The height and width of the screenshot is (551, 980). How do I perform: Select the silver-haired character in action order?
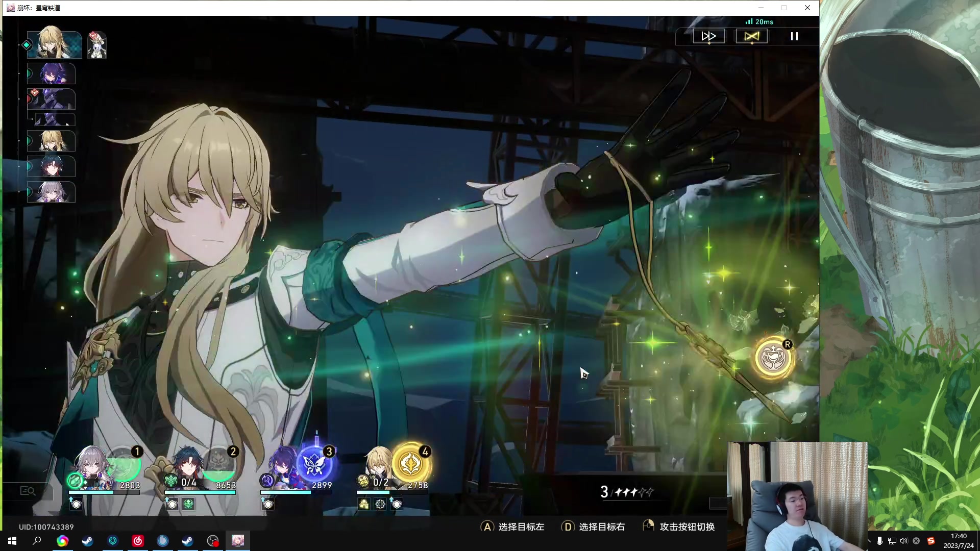51,192
